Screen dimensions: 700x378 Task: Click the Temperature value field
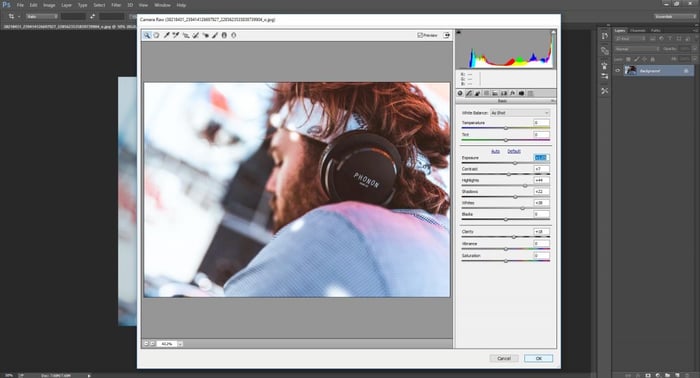point(541,123)
